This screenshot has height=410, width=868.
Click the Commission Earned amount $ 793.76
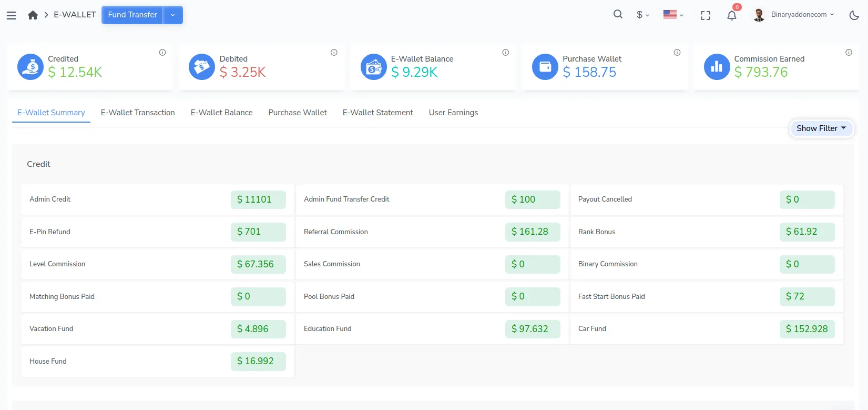pos(761,72)
